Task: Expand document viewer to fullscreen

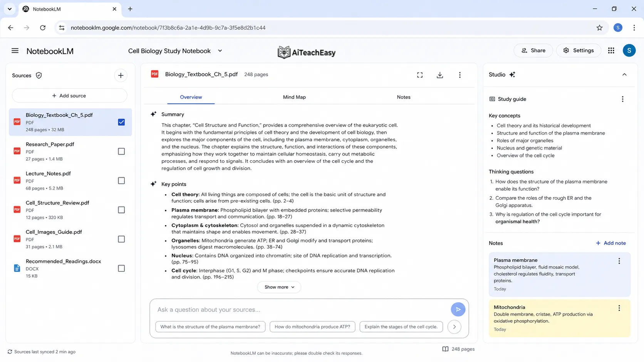Action: coord(420,75)
